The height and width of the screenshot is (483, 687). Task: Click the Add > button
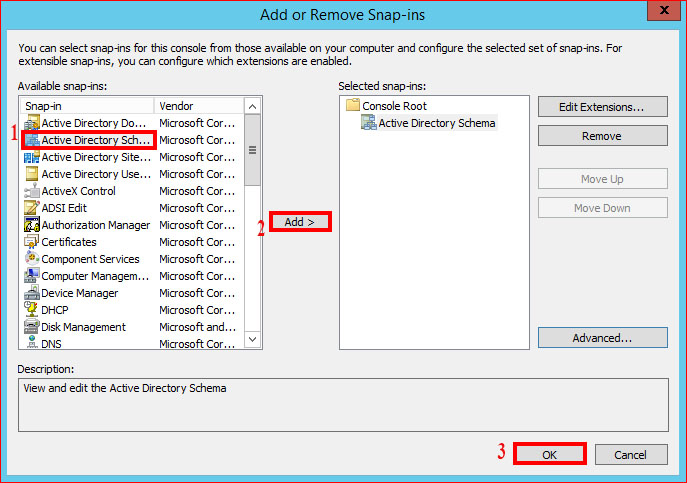(x=300, y=222)
